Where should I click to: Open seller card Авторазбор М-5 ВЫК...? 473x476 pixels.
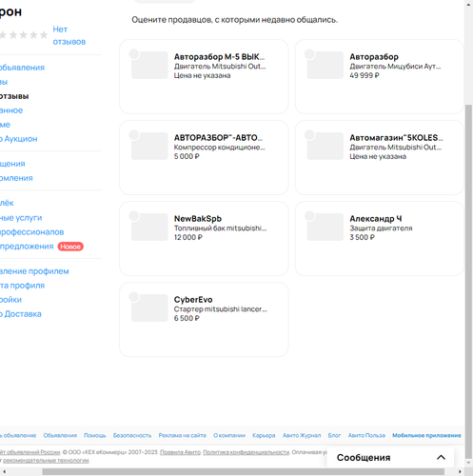click(204, 76)
